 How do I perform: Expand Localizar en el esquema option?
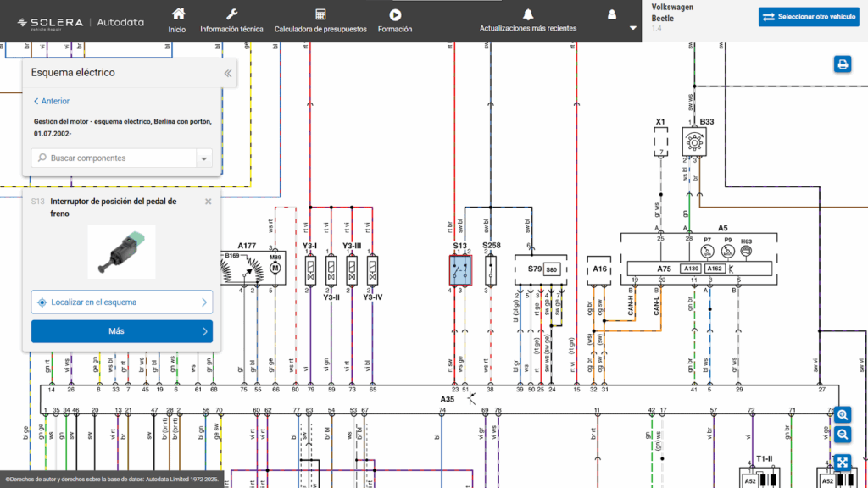pyautogui.click(x=122, y=302)
